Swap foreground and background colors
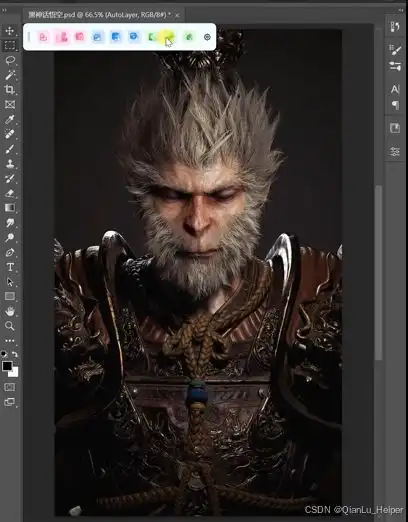 click(x=15, y=354)
